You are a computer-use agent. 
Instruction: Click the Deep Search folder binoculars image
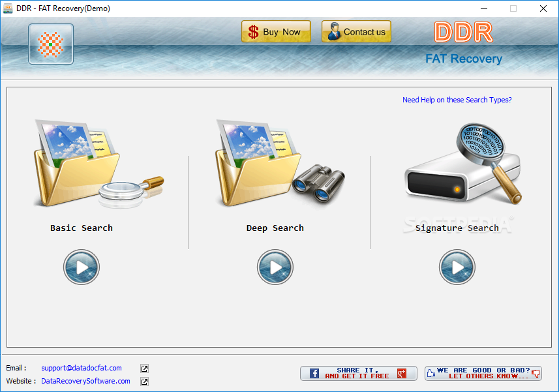point(280,163)
